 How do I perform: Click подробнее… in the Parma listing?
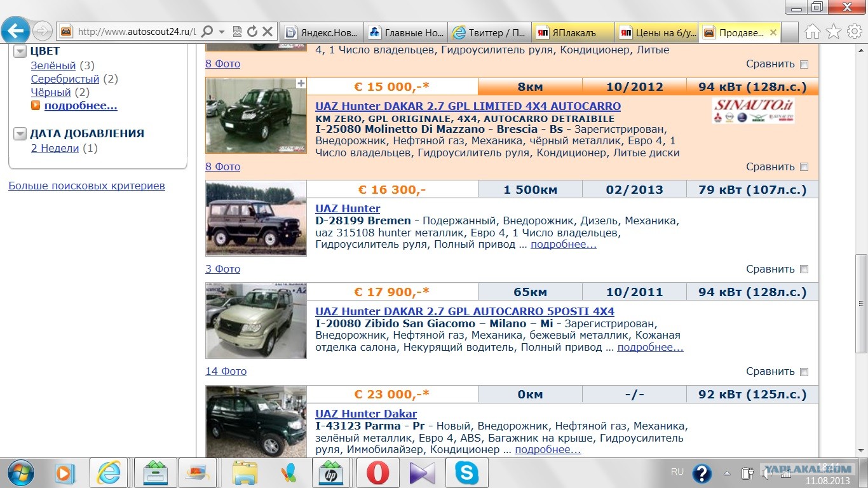coord(548,449)
